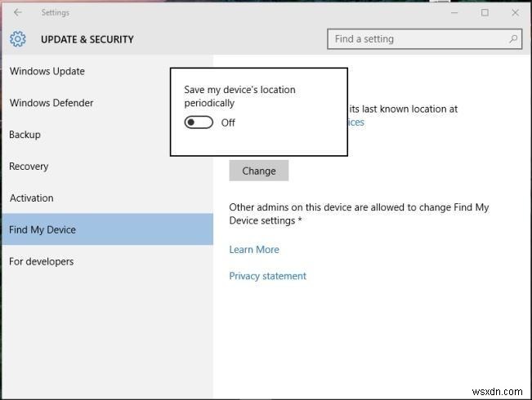Select the Activation sidebar item
This screenshot has width=532, height=400.
(x=31, y=198)
